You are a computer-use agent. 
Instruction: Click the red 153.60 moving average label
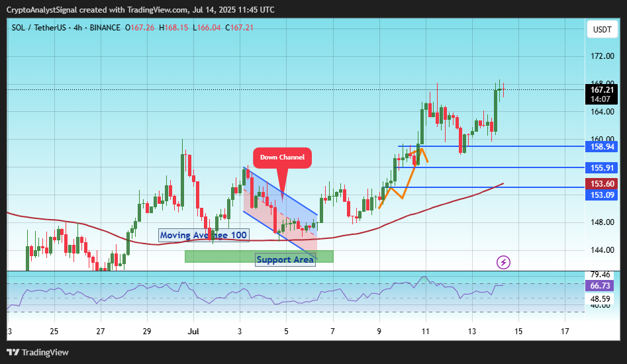pyautogui.click(x=601, y=184)
